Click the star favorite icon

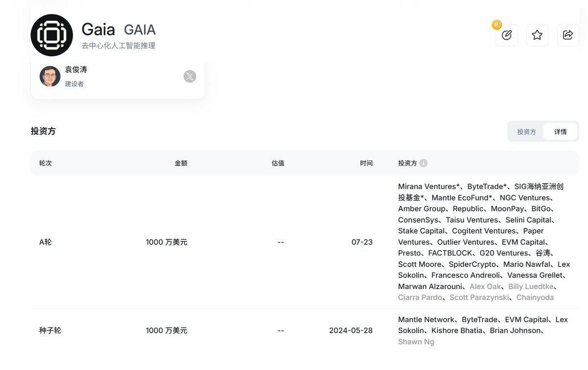coord(537,35)
